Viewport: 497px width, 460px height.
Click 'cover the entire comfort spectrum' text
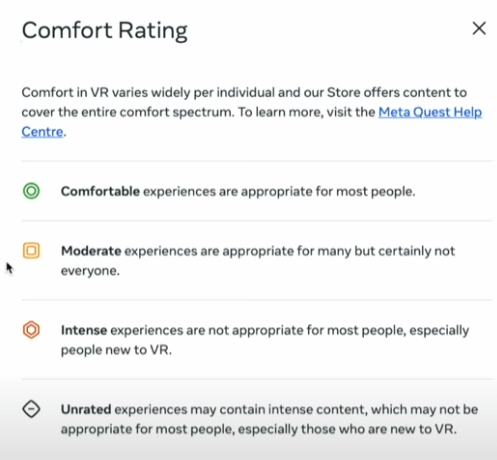point(127,112)
